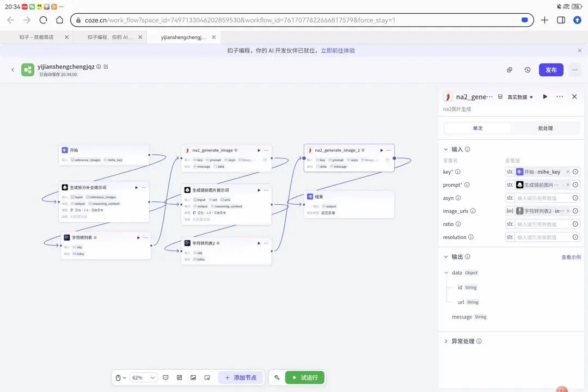Viewport: 588px width, 392px height.
Task: Run the 字符转列表 node
Action: coord(138,237)
